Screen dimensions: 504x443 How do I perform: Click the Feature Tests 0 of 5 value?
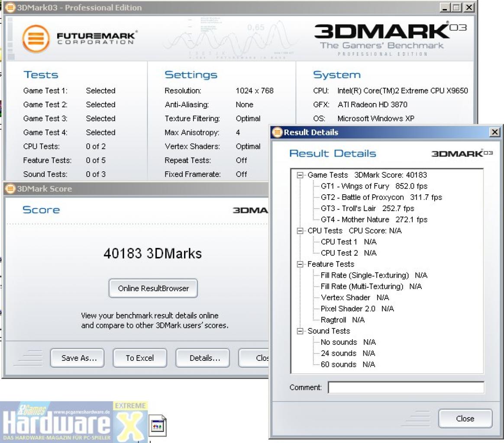pyautogui.click(x=95, y=161)
